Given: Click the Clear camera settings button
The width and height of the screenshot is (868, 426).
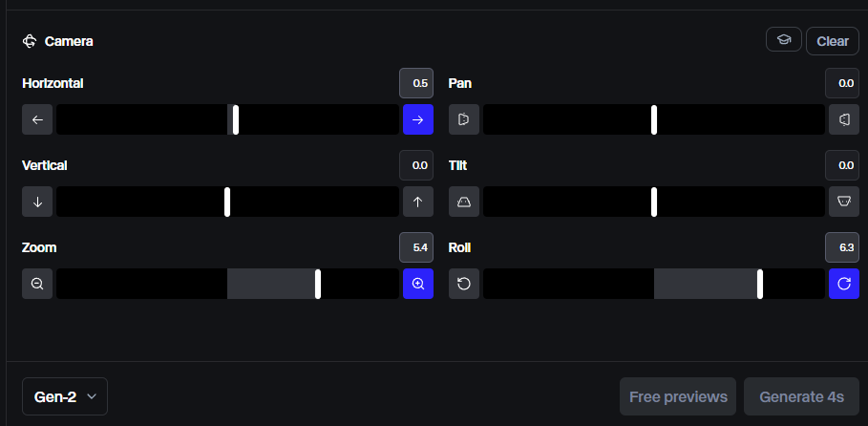Looking at the screenshot, I should click(833, 41).
